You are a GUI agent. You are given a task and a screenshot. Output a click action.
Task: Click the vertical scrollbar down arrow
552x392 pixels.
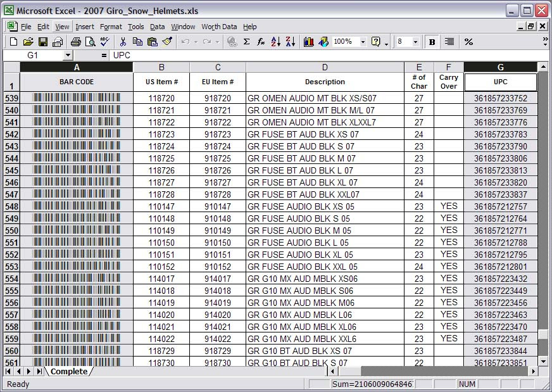[x=543, y=362]
